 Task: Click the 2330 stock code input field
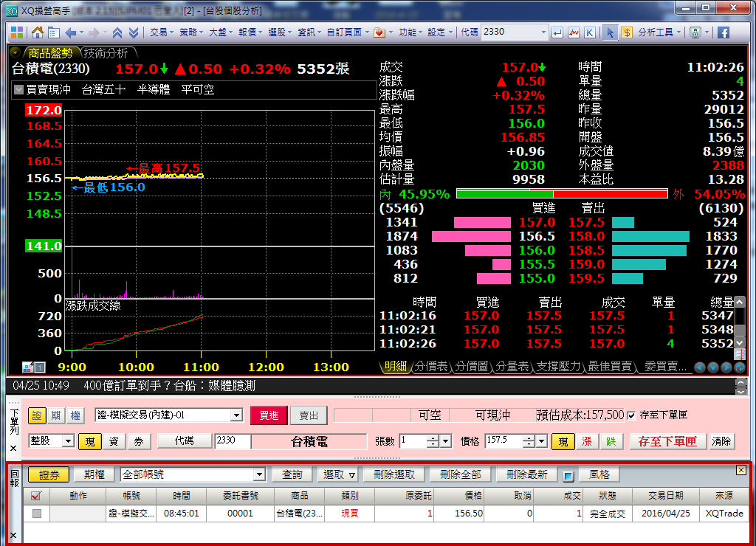click(232, 441)
